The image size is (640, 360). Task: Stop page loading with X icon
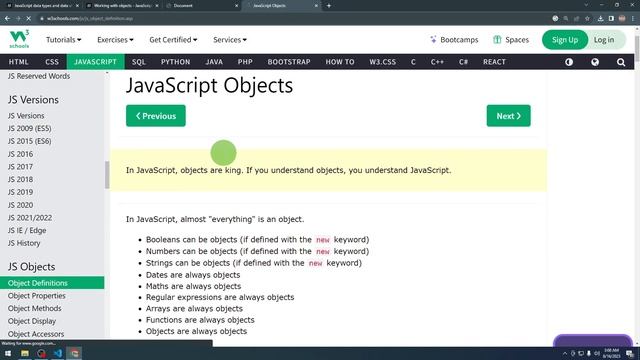point(28,18)
